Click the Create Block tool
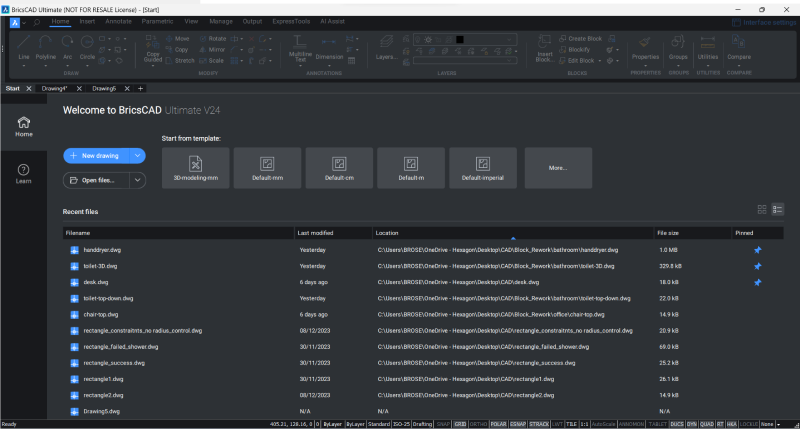 (581, 39)
